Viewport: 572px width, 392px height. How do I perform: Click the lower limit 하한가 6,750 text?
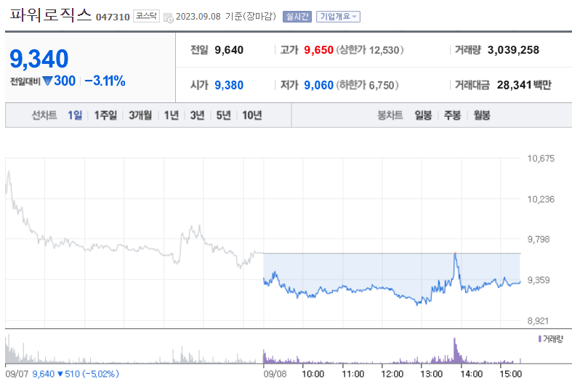(367, 85)
